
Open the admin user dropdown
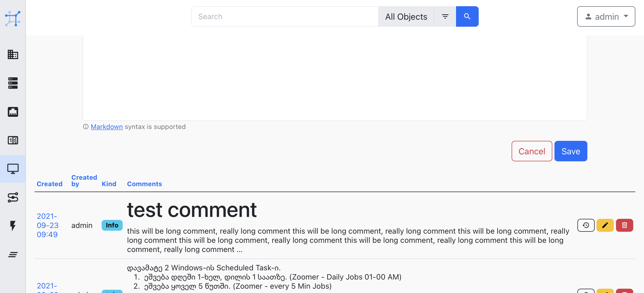pyautogui.click(x=606, y=16)
